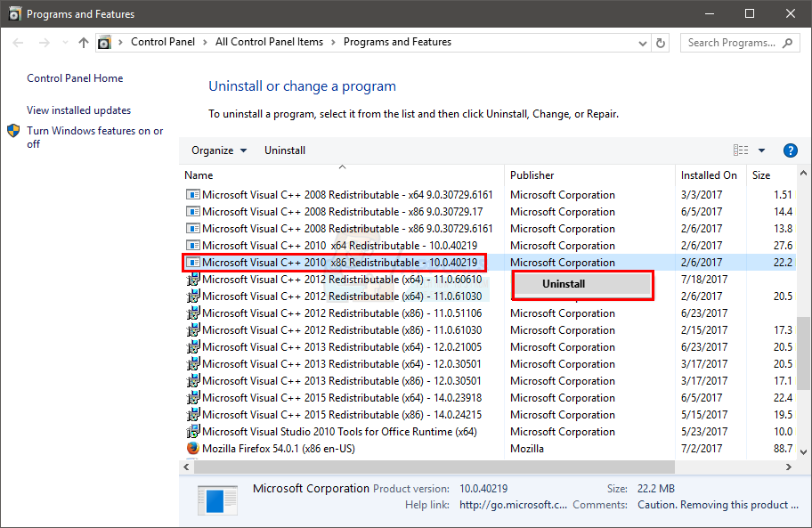Navigate to Control Panel breadcrumb
This screenshot has height=528, width=812.
[163, 42]
